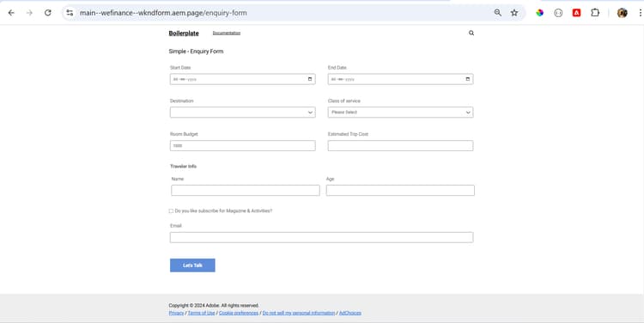Open the End Date calendar picker icon
The image size is (644, 323).
(468, 79)
